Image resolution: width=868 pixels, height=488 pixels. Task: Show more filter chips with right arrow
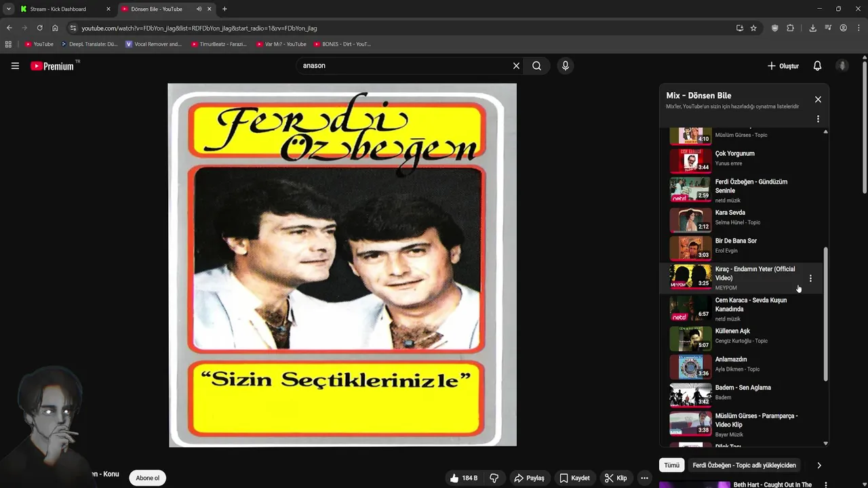point(818,465)
